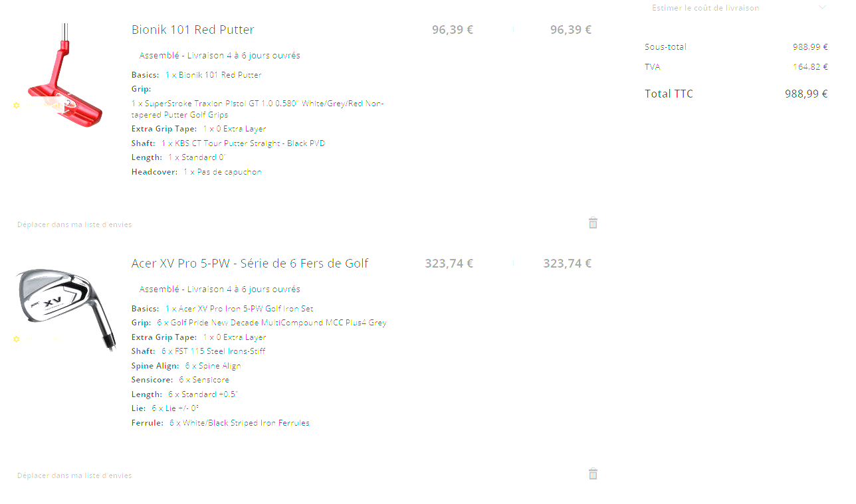Click the Sous-total label
This screenshot has height=504, width=856.
point(665,47)
